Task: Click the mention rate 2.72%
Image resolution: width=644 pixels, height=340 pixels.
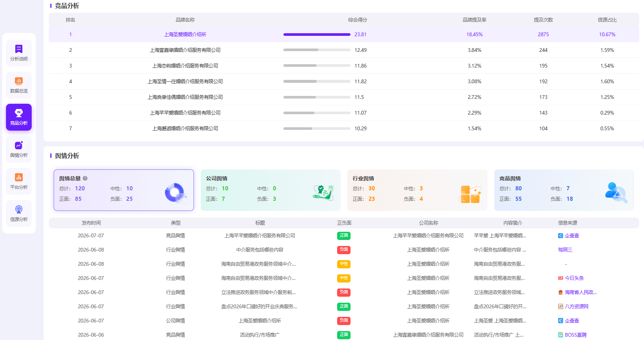Action: pyautogui.click(x=474, y=97)
